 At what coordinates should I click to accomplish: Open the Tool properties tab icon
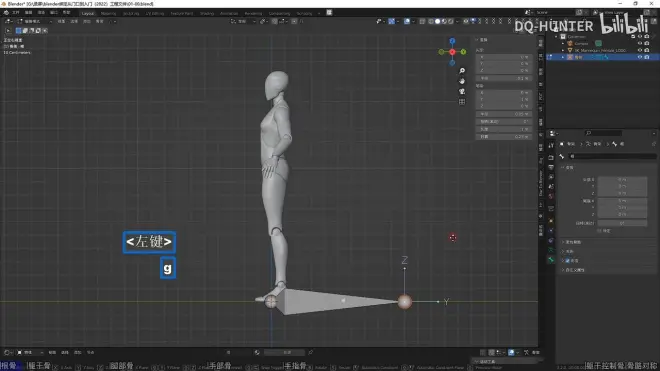pyautogui.click(x=551, y=145)
